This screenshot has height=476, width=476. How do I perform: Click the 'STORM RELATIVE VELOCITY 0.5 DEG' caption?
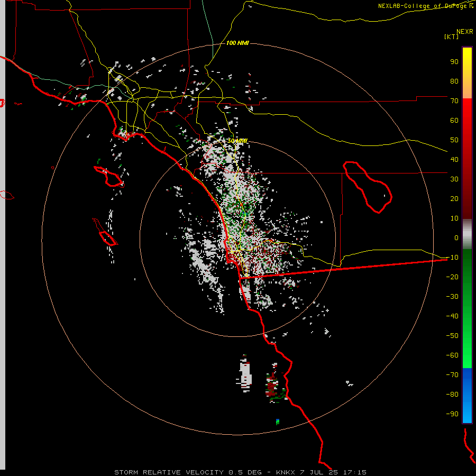pyautogui.click(x=188, y=472)
